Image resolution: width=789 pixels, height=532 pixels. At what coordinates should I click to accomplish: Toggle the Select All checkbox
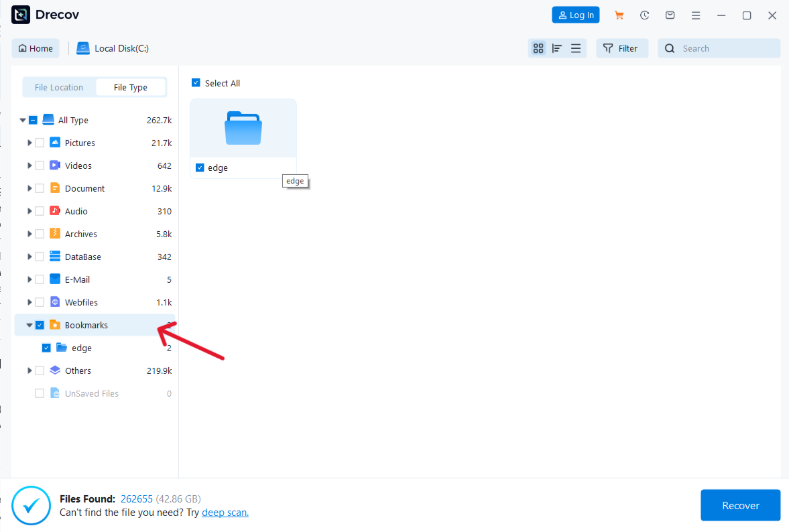tap(196, 82)
